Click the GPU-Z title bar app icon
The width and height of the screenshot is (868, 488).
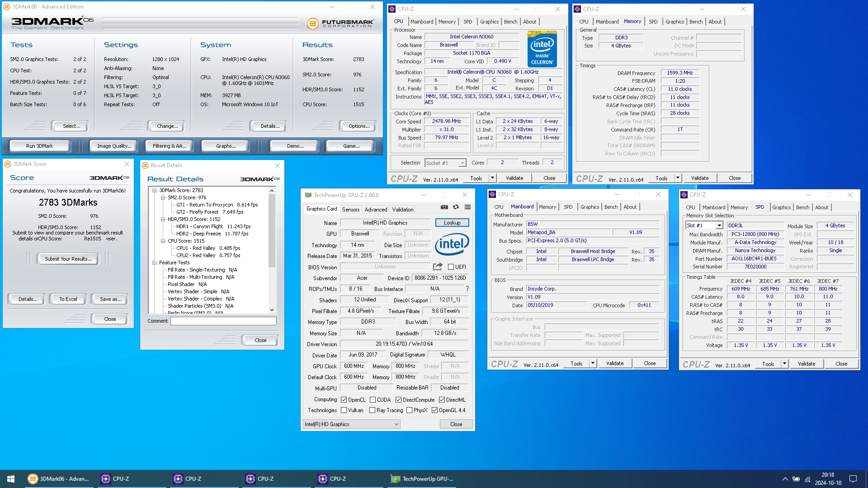click(x=308, y=195)
